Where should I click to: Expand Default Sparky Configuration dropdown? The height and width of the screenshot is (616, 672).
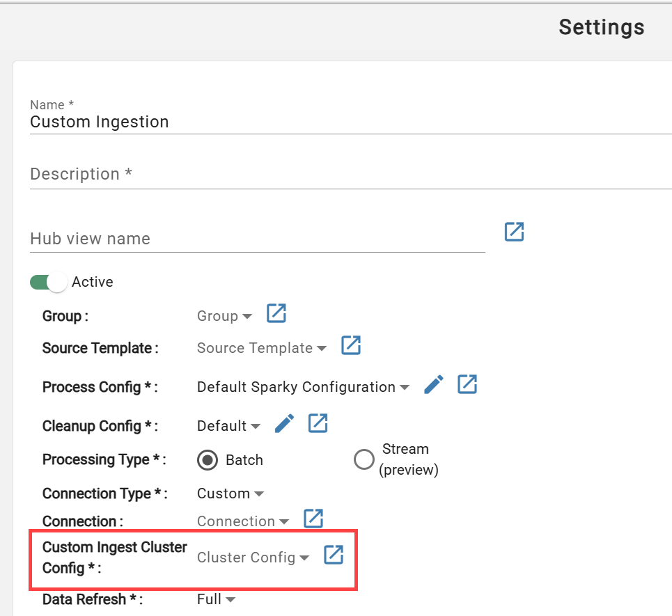coord(303,387)
